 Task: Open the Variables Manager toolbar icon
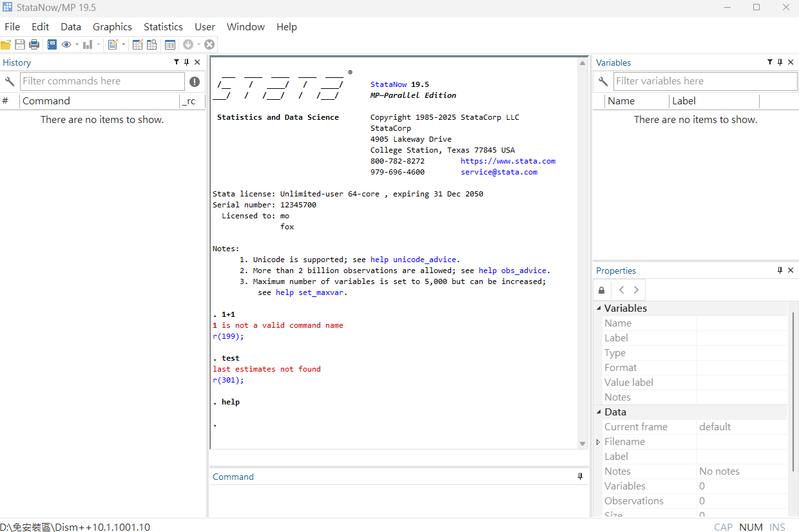tap(170, 44)
